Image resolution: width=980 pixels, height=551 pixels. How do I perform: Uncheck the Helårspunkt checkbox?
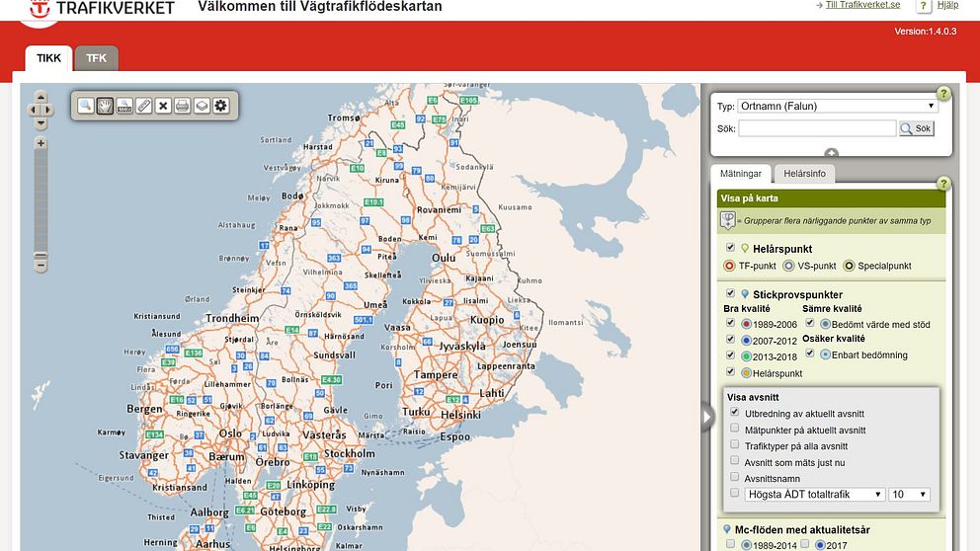[x=730, y=248]
